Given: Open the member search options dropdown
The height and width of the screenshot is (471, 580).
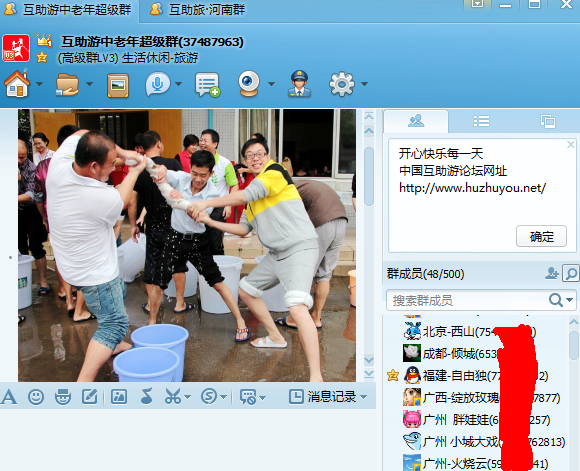Looking at the screenshot, I should click(x=570, y=300).
